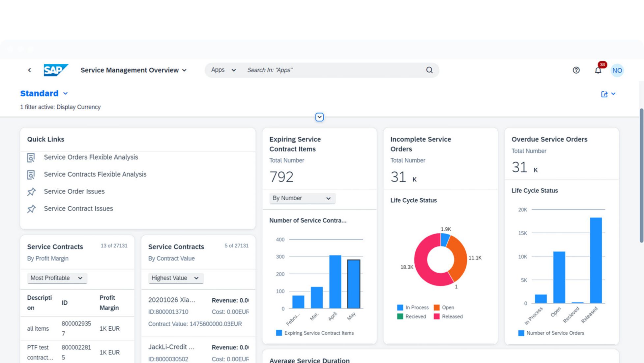Viewport: 644px width, 363px height.
Task: Open the By Number dropdown
Action: (302, 198)
